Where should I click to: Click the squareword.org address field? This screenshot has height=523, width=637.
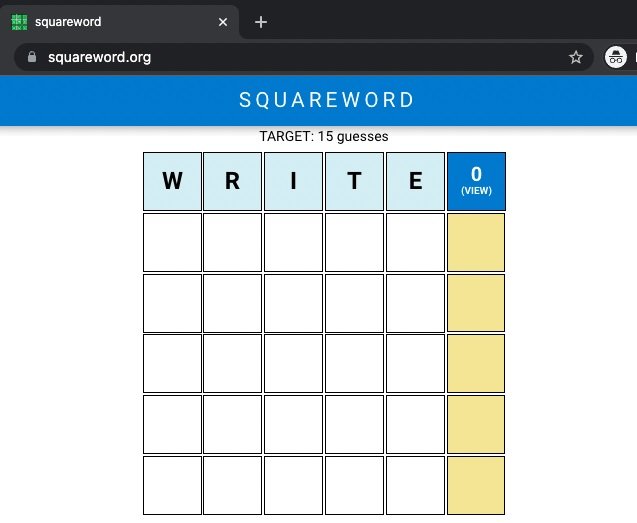(x=304, y=57)
